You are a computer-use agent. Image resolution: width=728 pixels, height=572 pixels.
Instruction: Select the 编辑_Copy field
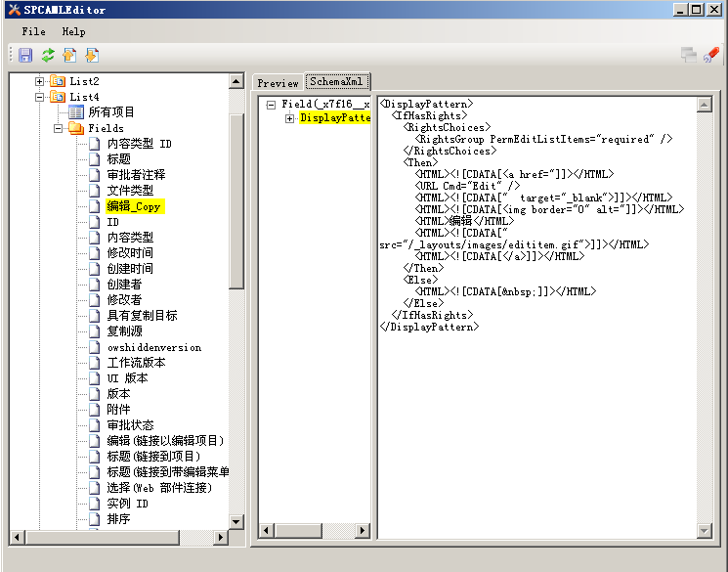tap(135, 206)
